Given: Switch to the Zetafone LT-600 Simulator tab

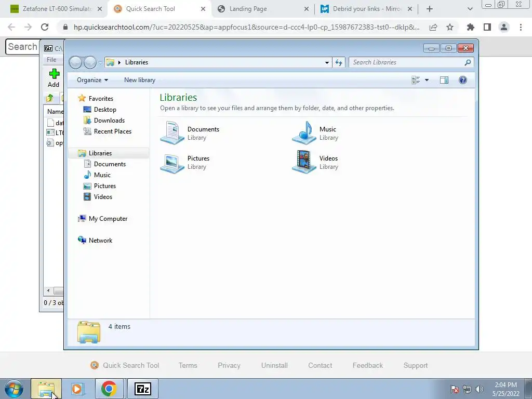Looking at the screenshot, I should coord(57,9).
